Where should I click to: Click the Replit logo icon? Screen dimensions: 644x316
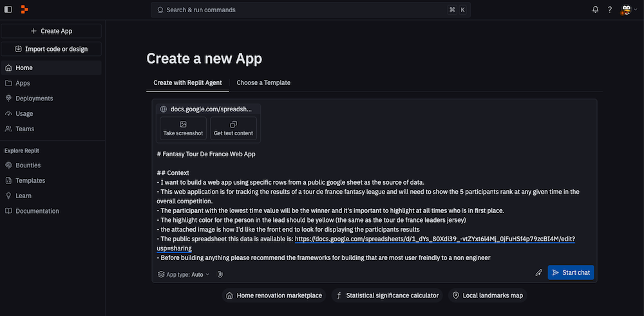(x=24, y=10)
